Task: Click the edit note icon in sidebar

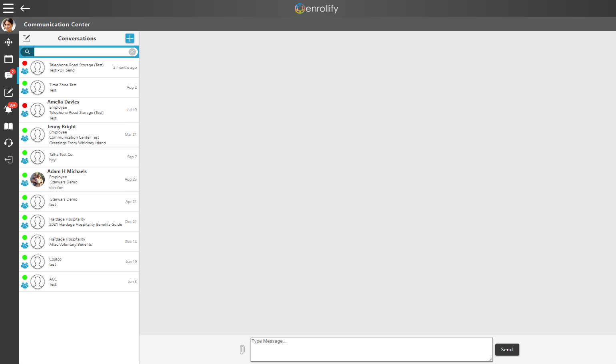Action: tap(8, 92)
